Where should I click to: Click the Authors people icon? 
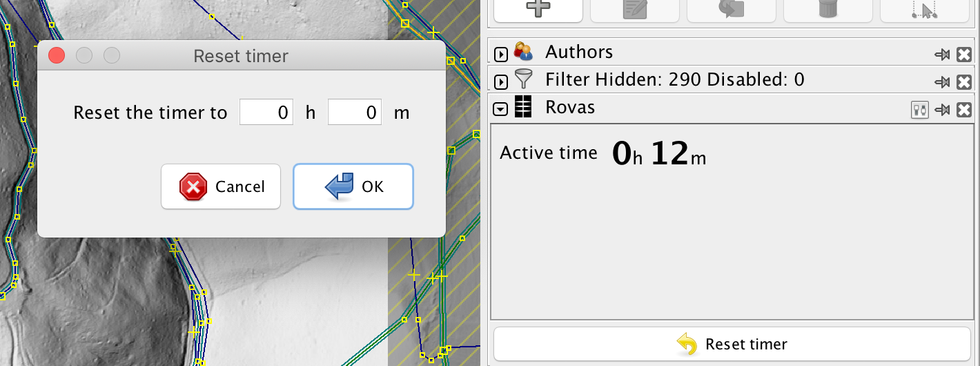tap(524, 52)
